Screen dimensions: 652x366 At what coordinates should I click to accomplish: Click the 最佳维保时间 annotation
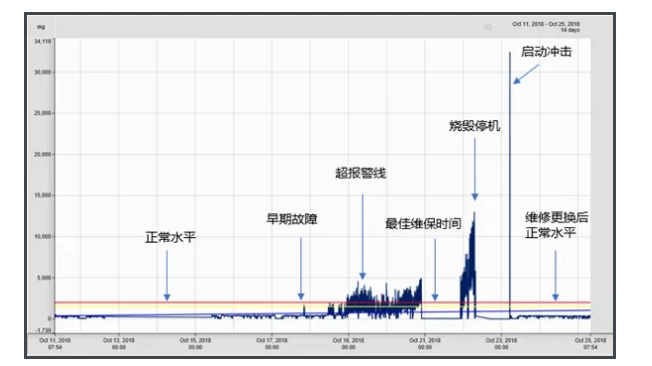point(423,224)
